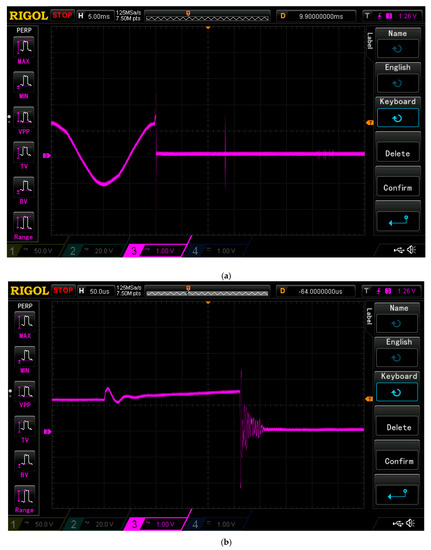Open the H 5.00ms timebase setting
This screenshot has height=550, width=431.
coord(94,16)
